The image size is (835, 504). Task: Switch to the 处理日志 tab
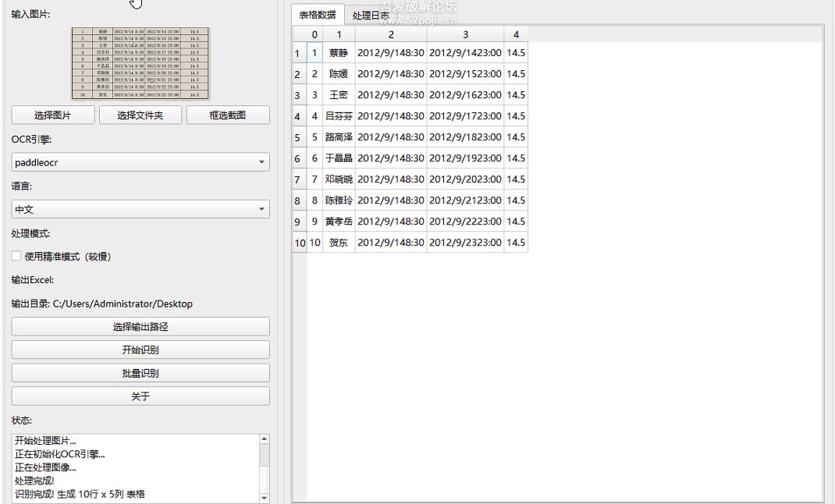tap(371, 15)
